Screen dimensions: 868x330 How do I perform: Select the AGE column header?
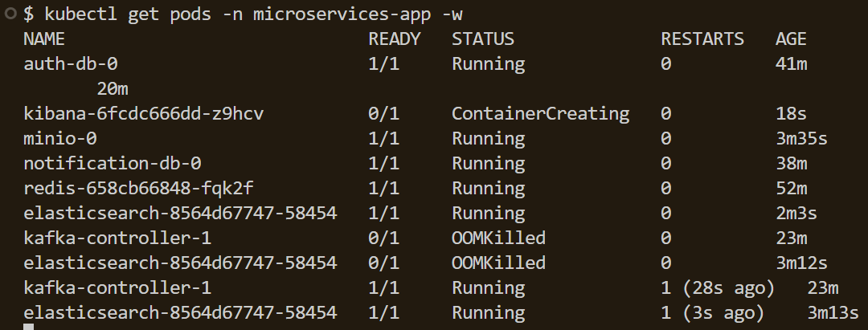791,39
